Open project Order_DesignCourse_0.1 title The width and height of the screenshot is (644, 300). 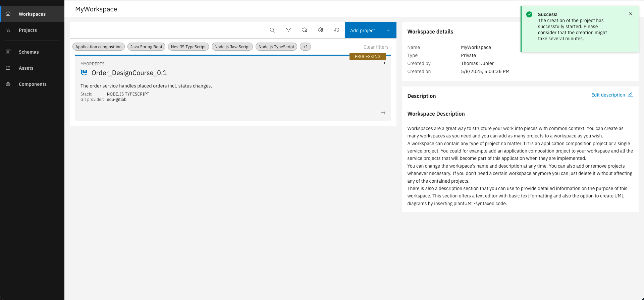tap(129, 73)
